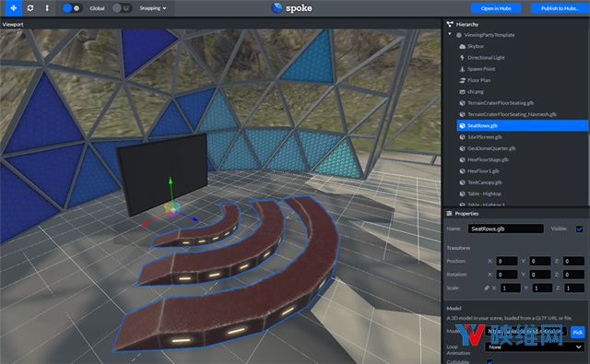Click Publish to Hubs button

pyautogui.click(x=560, y=8)
